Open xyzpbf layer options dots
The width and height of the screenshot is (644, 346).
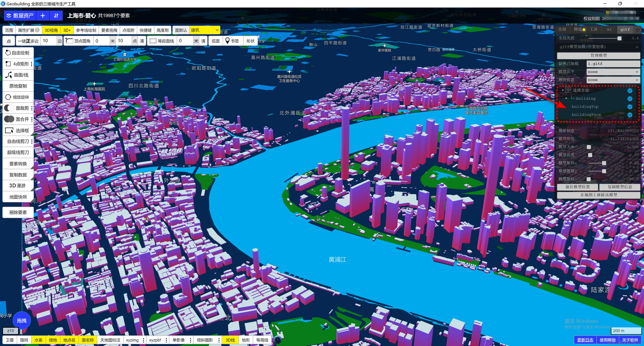pyautogui.click(x=166, y=340)
